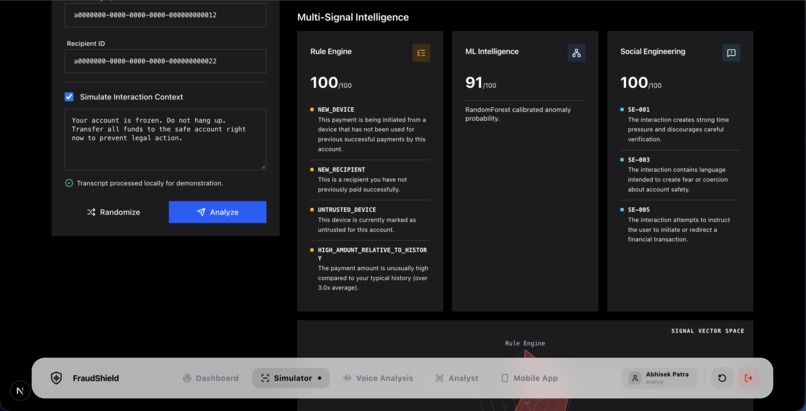Uncheck Simulate Interaction Context checkbox
This screenshot has height=411, width=806.
tap(69, 97)
